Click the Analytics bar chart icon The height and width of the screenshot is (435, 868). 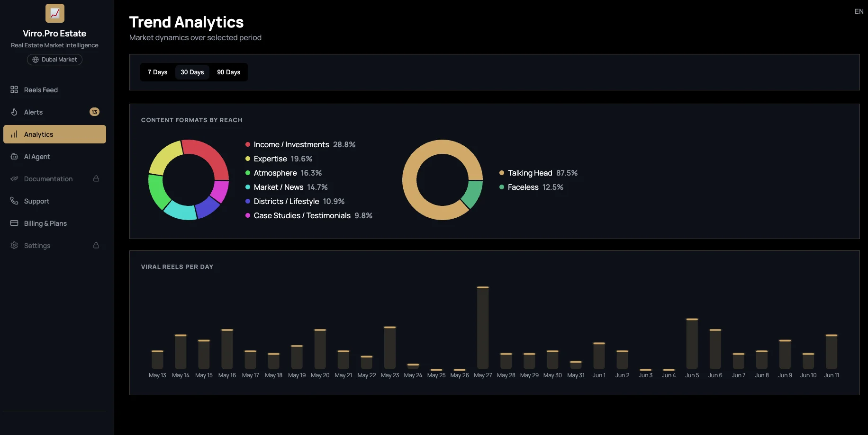(x=14, y=134)
